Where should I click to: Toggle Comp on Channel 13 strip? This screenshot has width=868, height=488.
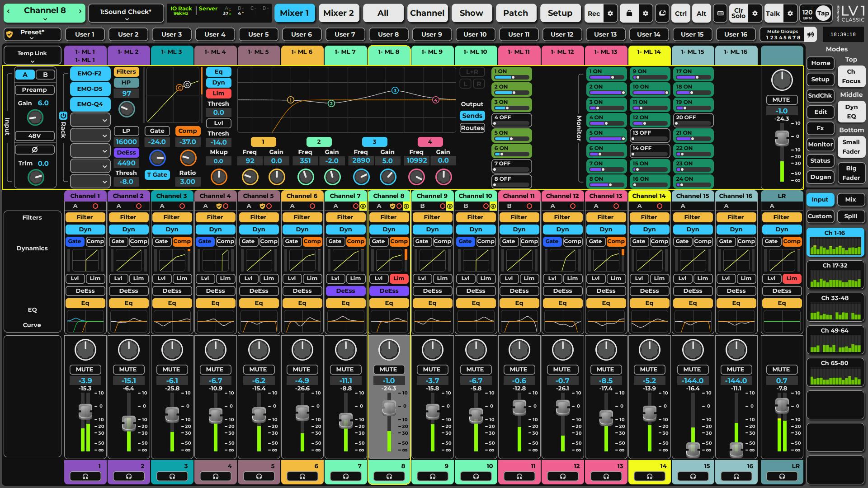pos(616,241)
